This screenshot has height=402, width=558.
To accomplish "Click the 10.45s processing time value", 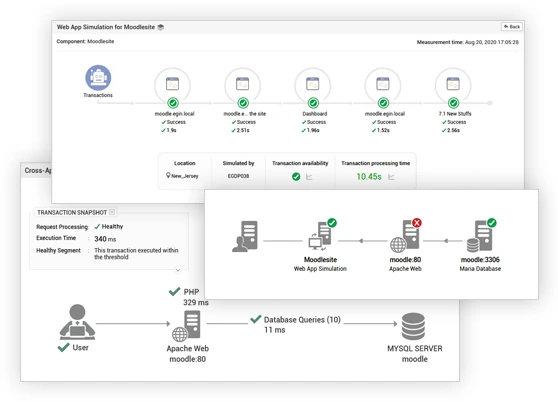I will pyautogui.click(x=369, y=176).
